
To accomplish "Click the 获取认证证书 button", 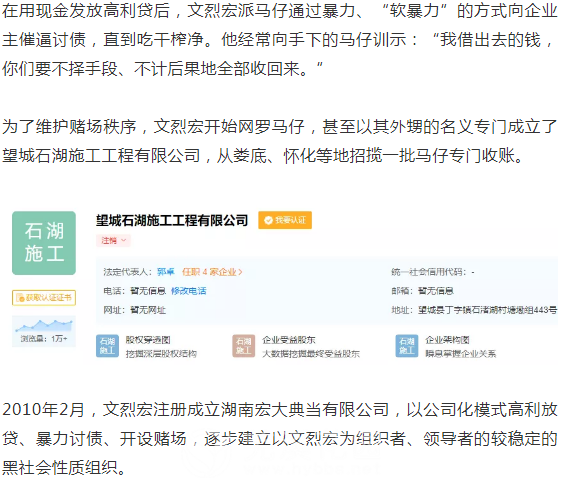I will click(44, 298).
